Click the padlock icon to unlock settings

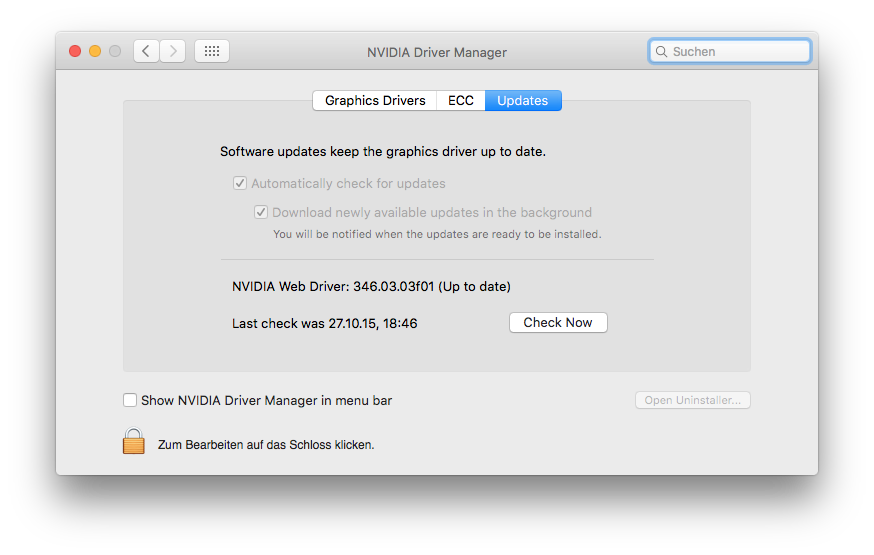point(134,441)
